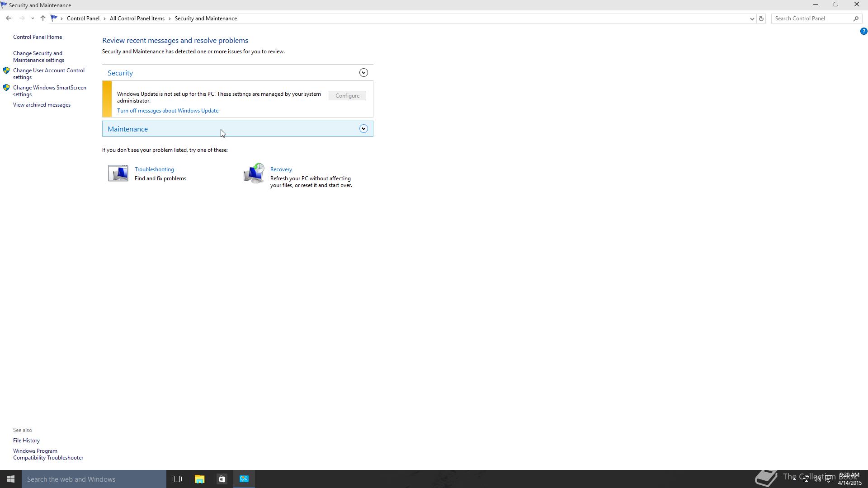The width and height of the screenshot is (868, 488).
Task: Open Control Panel Home
Action: tap(38, 37)
